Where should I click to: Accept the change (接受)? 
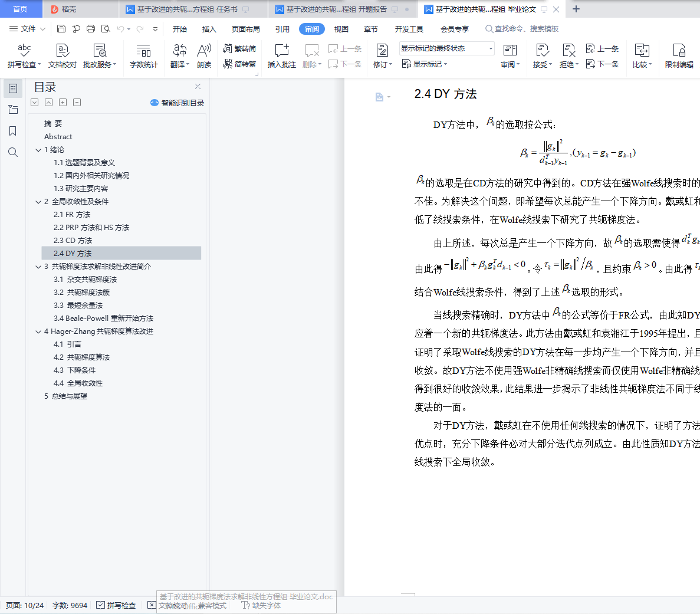(x=543, y=56)
